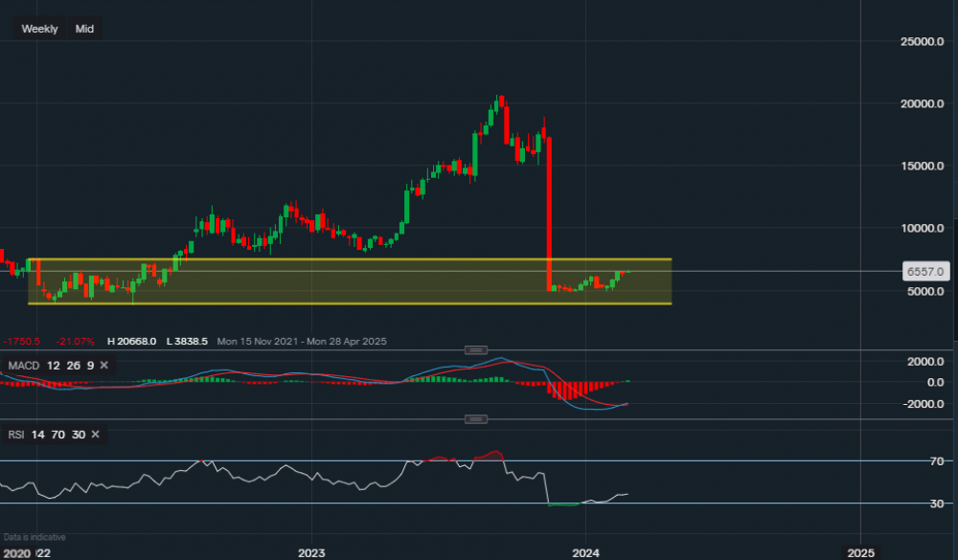Open the Weekly timeframe selector

pyautogui.click(x=39, y=29)
